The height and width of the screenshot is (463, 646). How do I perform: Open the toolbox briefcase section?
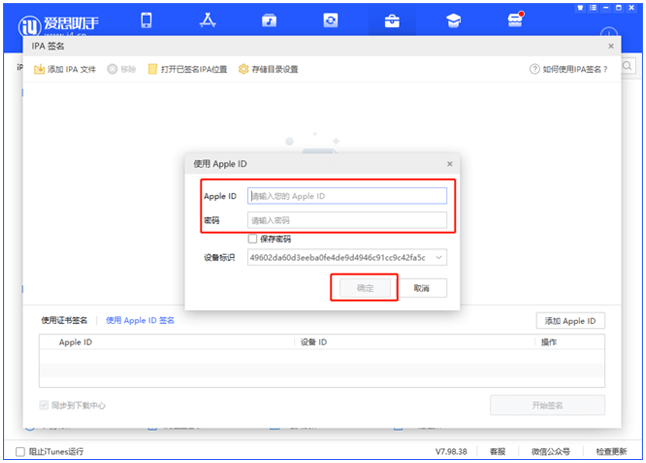(x=392, y=20)
